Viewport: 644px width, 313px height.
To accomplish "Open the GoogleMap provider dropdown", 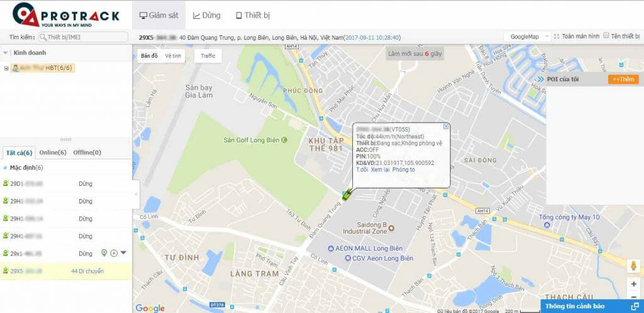I will click(528, 37).
